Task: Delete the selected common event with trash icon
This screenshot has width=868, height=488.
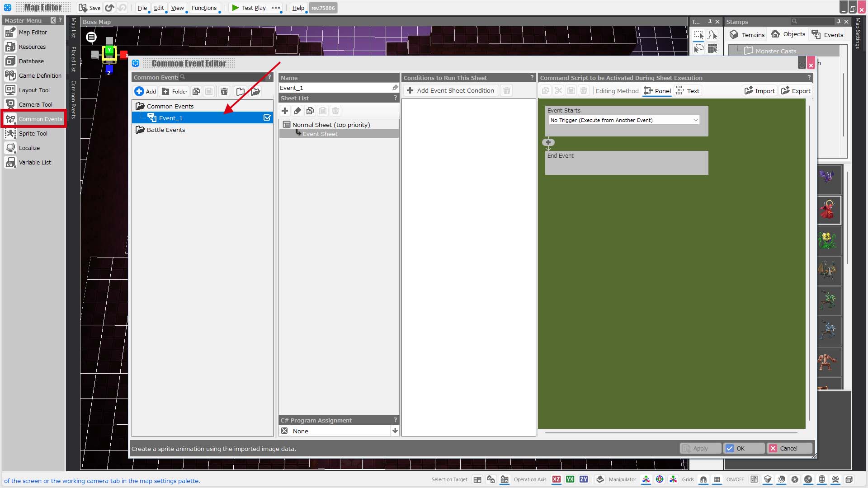Action: click(x=224, y=91)
